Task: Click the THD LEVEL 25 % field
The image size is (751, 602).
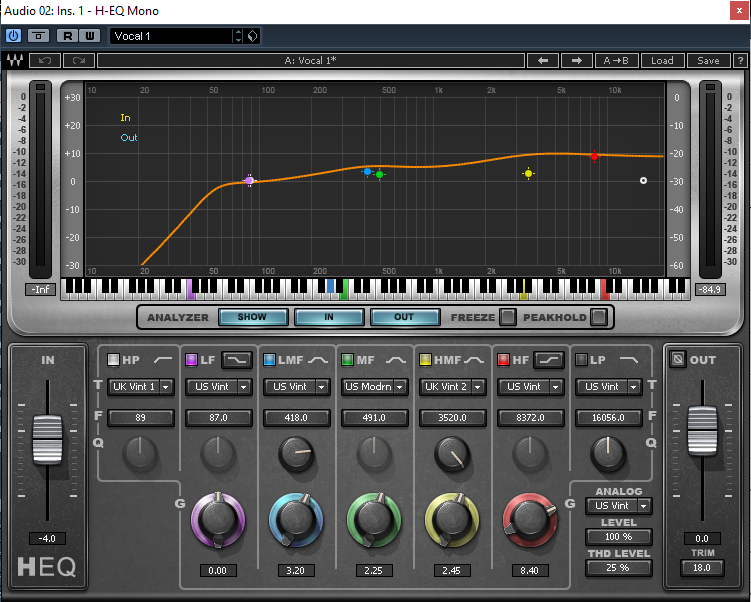Action: 618,568
